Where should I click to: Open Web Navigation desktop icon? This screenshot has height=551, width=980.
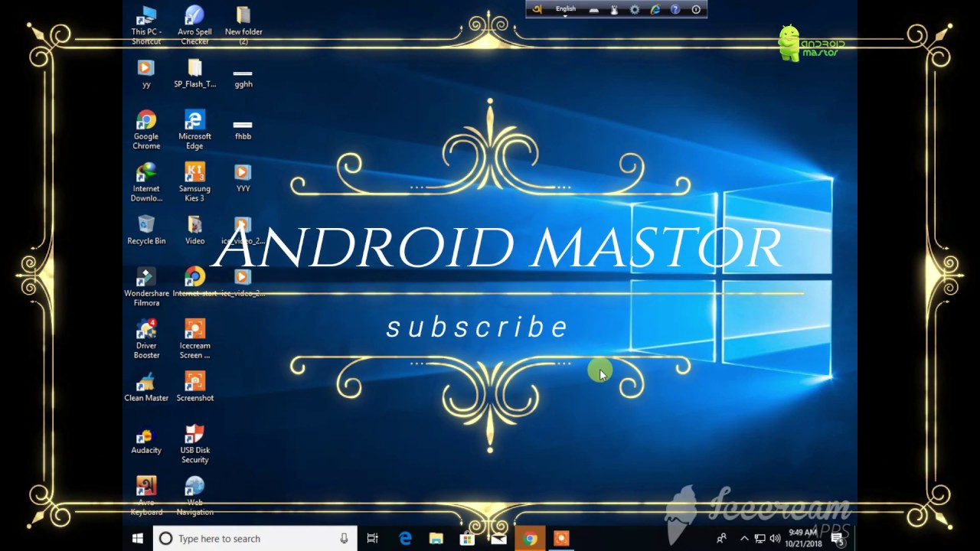pos(194,496)
